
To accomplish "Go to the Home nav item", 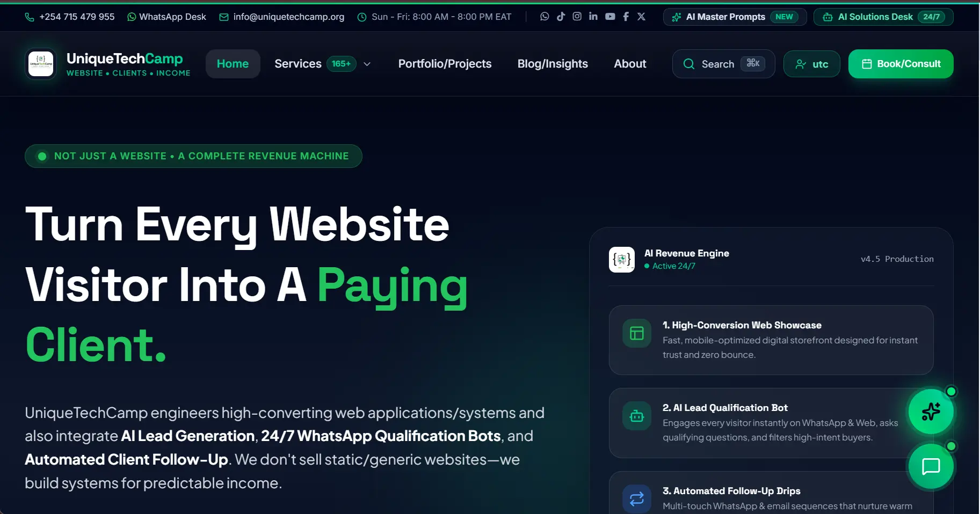I will 233,64.
